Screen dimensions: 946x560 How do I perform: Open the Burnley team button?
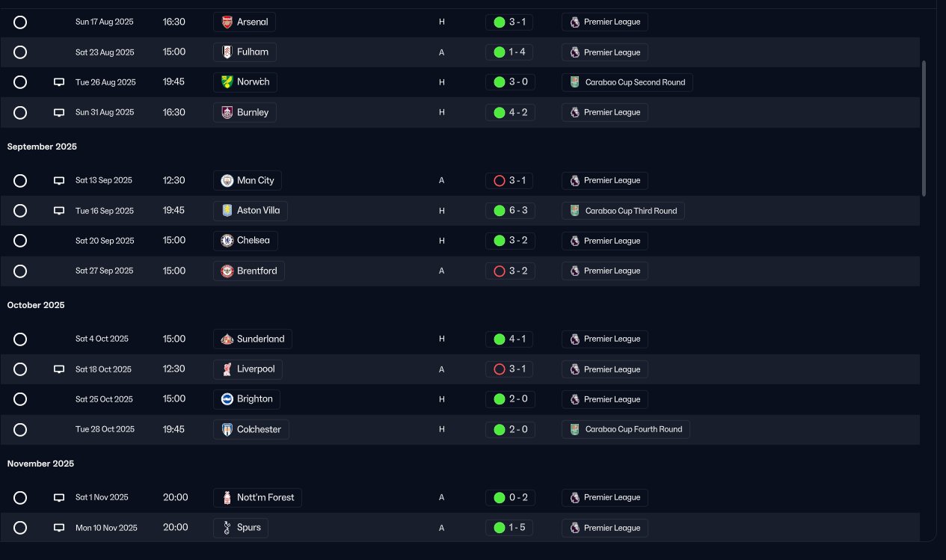pos(245,112)
